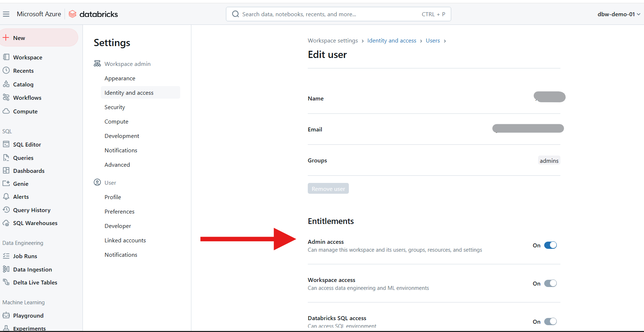This screenshot has height=332, width=644.
Task: Open Advanced settings
Action: pos(117,165)
